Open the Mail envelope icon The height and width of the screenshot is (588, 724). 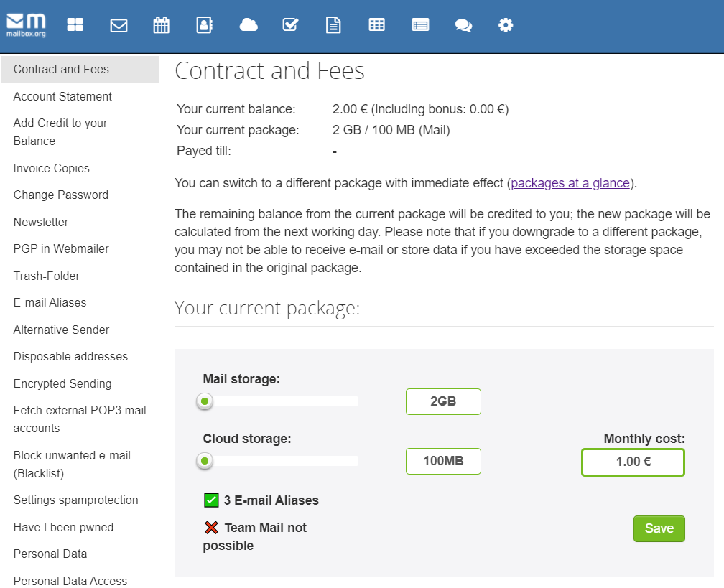[119, 25]
